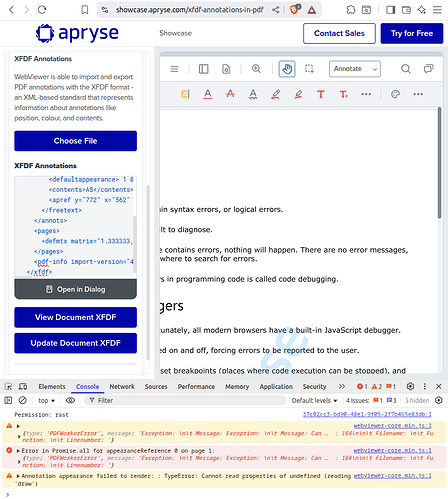Viewport: 448px width, 499px height.
Task: Toggle the console sidebar panel
Action: 8,400
